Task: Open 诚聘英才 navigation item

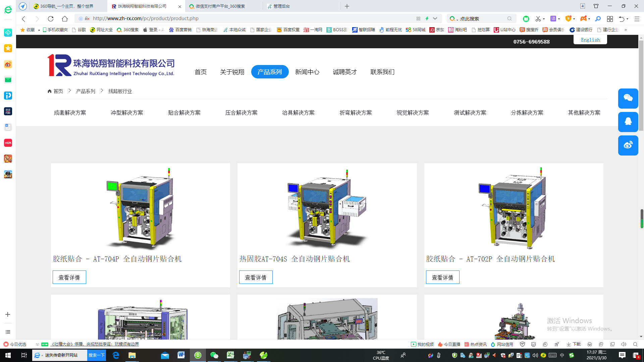Action: coord(345,72)
